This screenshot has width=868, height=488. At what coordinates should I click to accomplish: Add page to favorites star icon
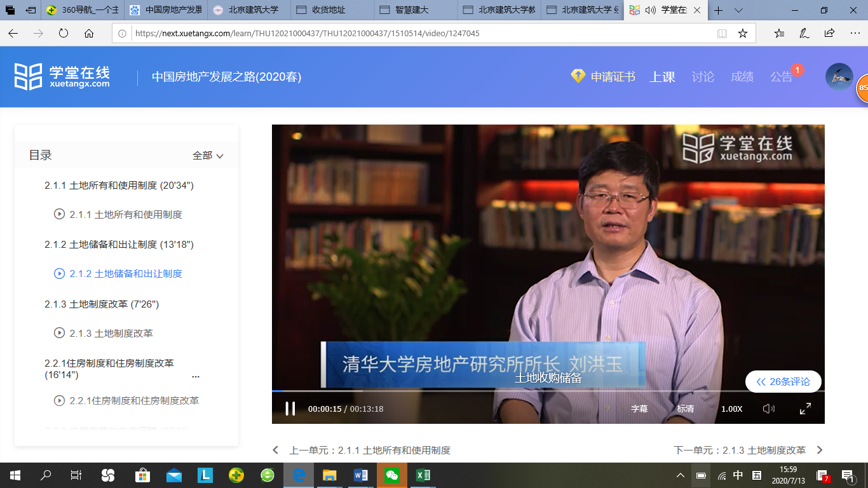click(x=742, y=34)
